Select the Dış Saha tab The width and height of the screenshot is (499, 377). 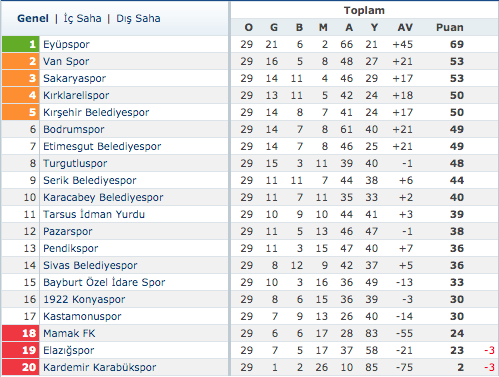(x=138, y=18)
